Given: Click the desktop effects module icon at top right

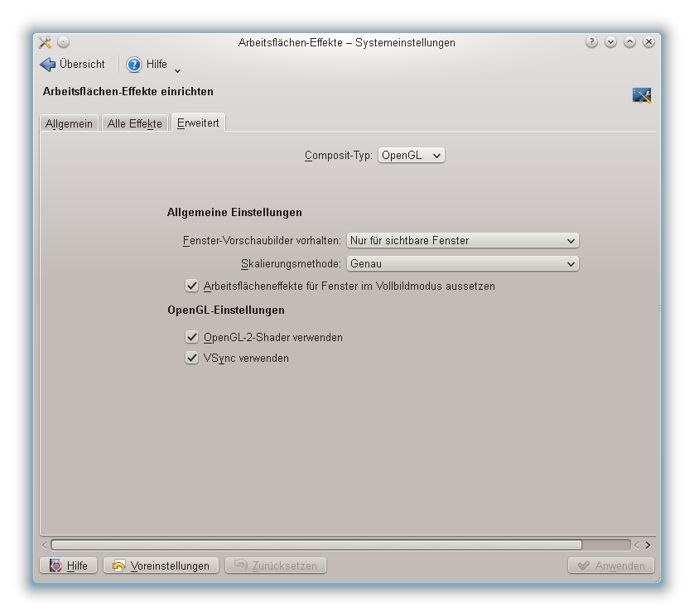Looking at the screenshot, I should (x=641, y=95).
